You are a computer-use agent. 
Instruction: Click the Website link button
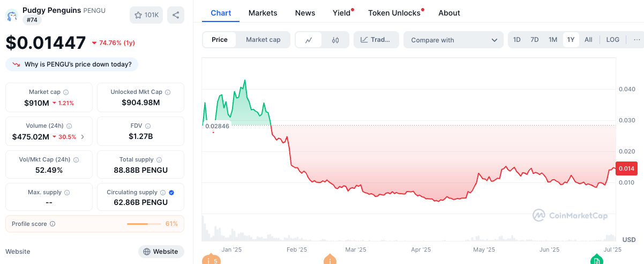(x=161, y=252)
